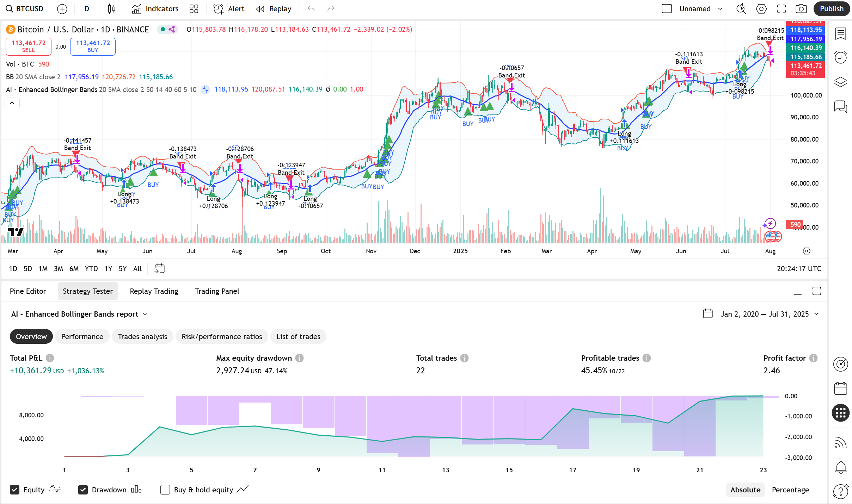Switch to the Replay Trading tab

pos(154,291)
